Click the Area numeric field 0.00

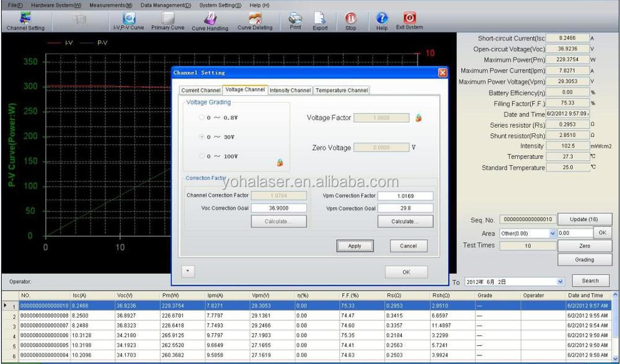[x=575, y=233]
